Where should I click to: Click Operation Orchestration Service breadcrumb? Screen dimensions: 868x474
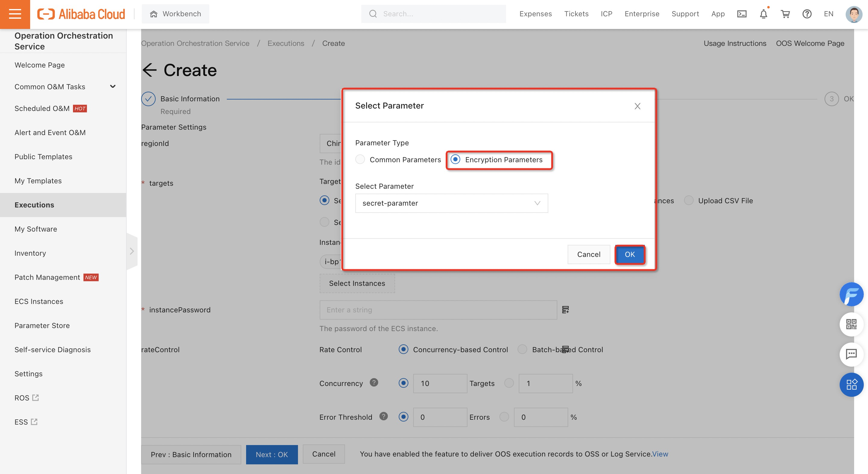[x=195, y=43]
